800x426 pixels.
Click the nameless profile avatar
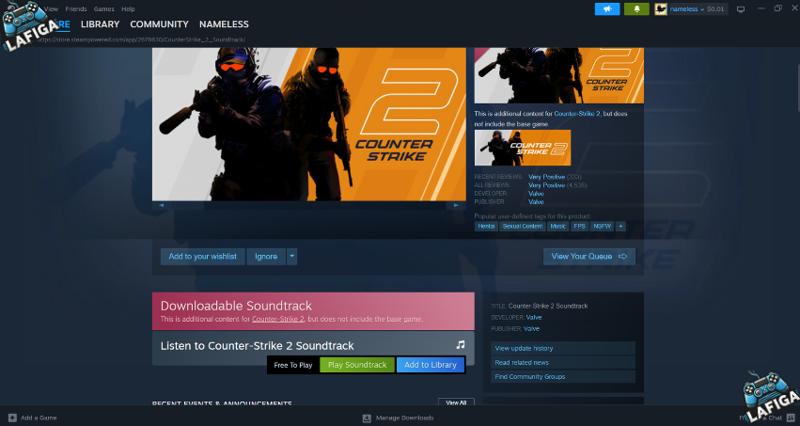661,9
